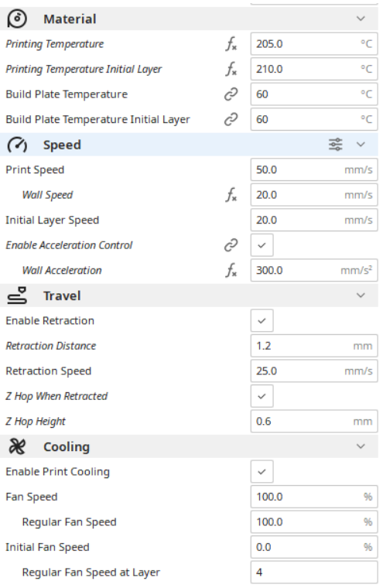Viewport: 383px width, 588px height.
Task: Collapse the Material section chevron
Action: coord(361,19)
